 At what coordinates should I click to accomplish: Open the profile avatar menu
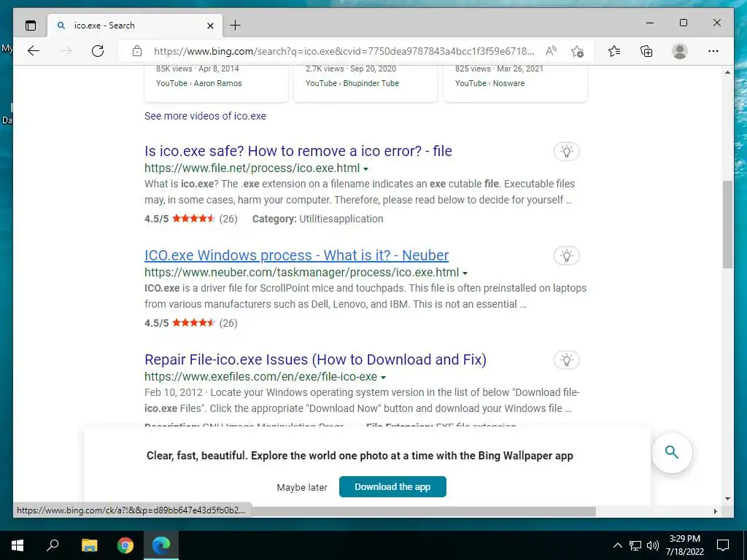pyautogui.click(x=680, y=51)
